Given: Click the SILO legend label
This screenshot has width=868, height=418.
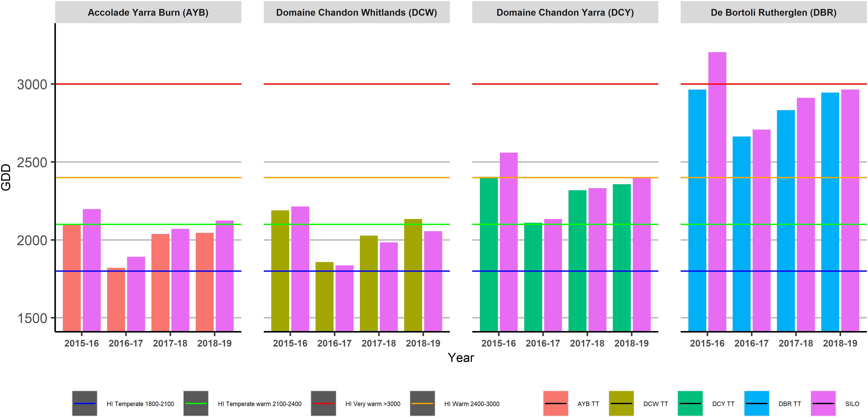Looking at the screenshot, I should click(852, 404).
